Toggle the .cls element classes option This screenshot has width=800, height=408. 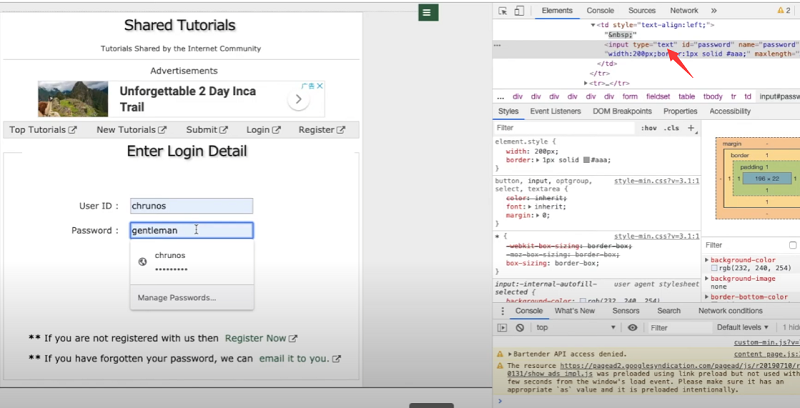pyautogui.click(x=671, y=128)
